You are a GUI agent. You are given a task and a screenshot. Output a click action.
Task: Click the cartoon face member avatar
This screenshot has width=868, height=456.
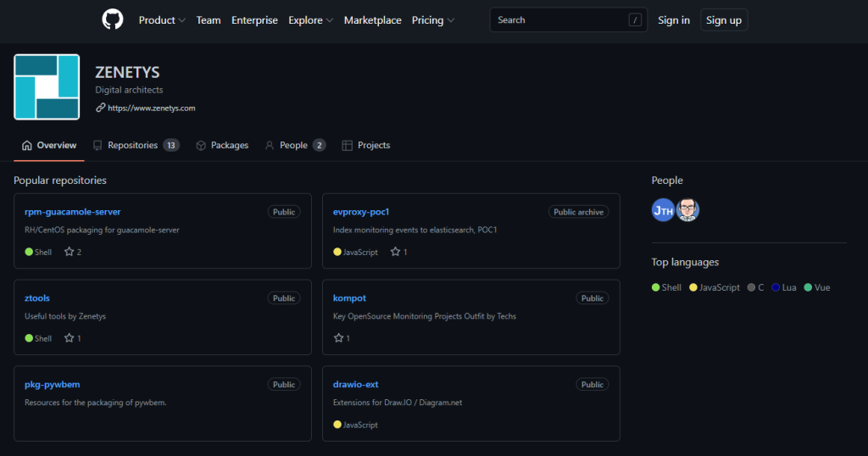(688, 210)
